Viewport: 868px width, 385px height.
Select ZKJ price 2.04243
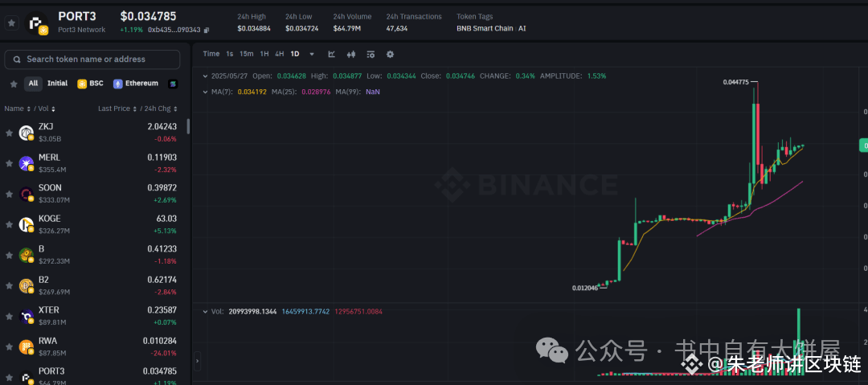[x=162, y=126]
